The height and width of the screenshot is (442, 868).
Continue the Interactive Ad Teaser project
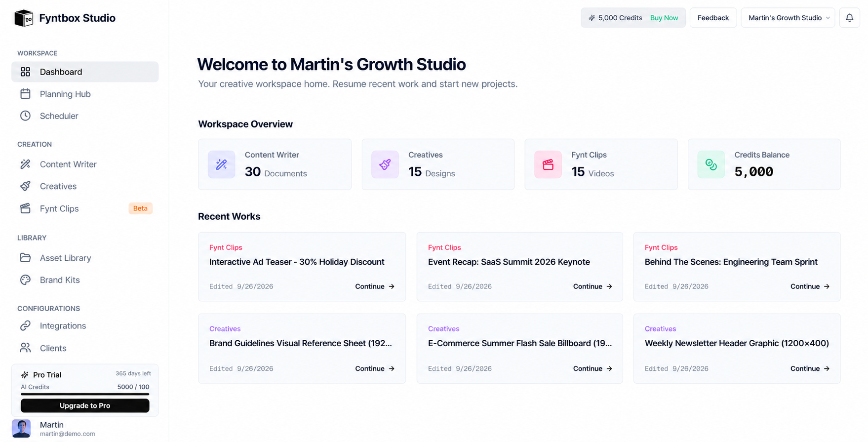pos(375,286)
